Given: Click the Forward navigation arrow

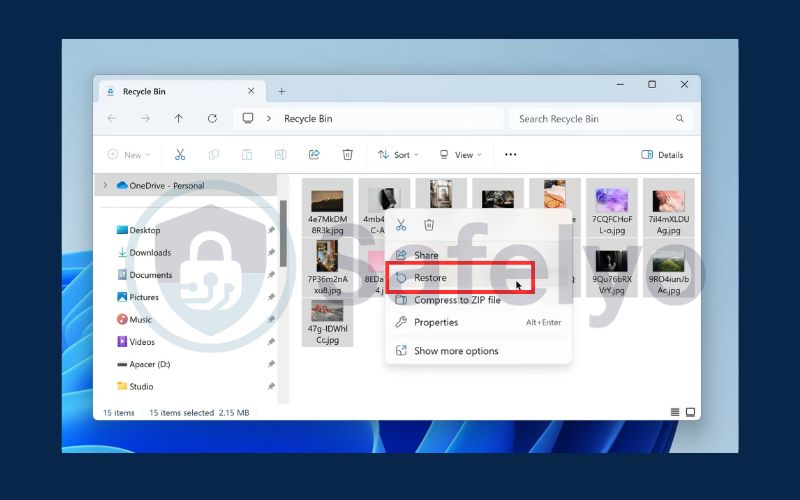Looking at the screenshot, I should pyautogui.click(x=145, y=118).
